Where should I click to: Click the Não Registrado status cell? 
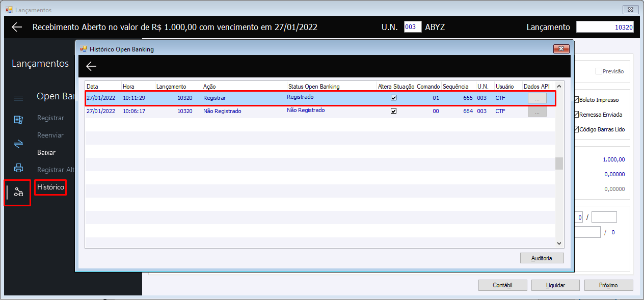(306, 110)
